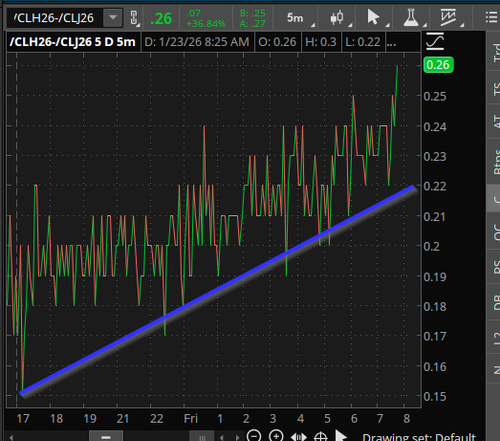Click the 0.15 price axis label
Viewport: 500px width, 441px height.
[435, 397]
